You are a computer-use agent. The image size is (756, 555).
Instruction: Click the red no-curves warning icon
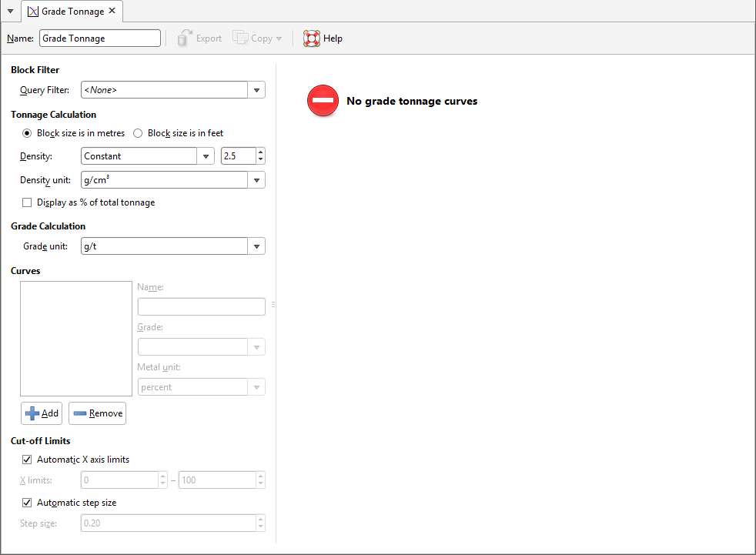click(323, 101)
